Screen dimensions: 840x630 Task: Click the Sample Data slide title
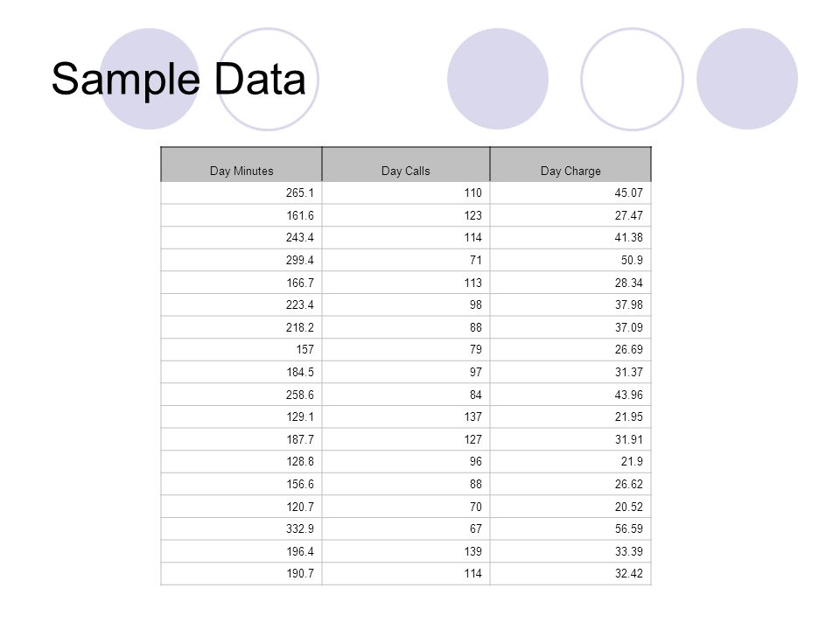[178, 79]
